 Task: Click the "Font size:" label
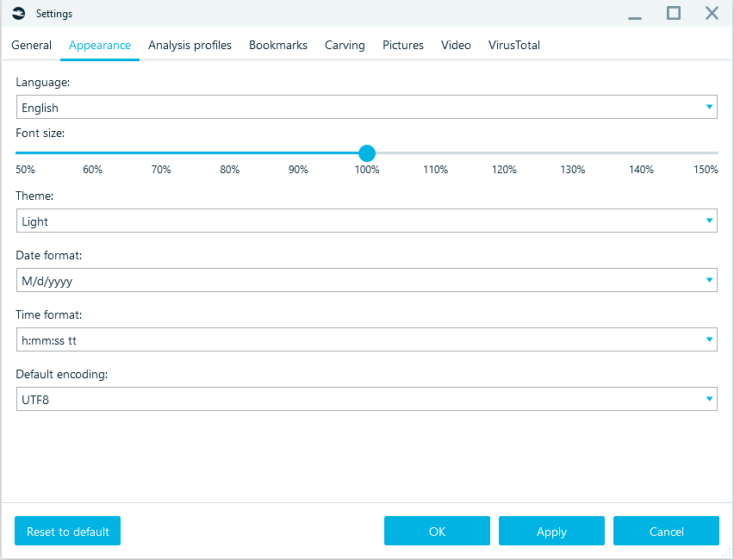point(40,133)
